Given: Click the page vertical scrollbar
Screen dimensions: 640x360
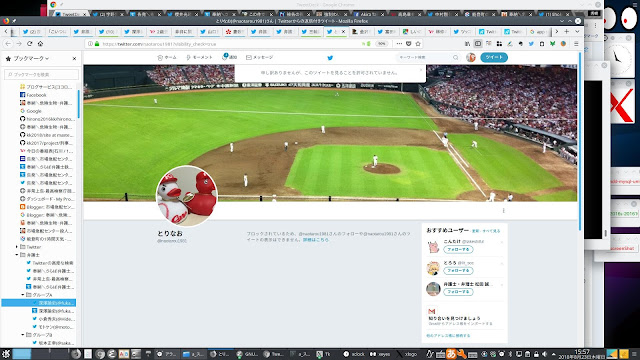Looking at the screenshot, I should [x=580, y=141].
